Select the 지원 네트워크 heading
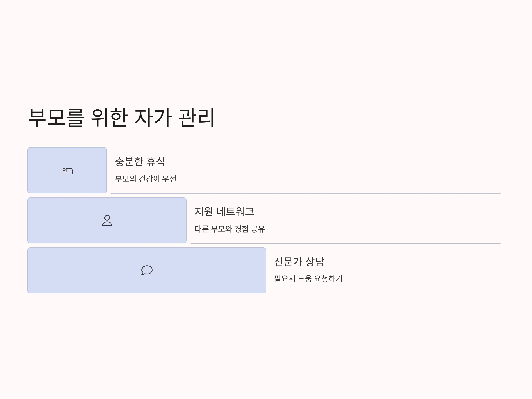532x399 pixels. point(224,211)
